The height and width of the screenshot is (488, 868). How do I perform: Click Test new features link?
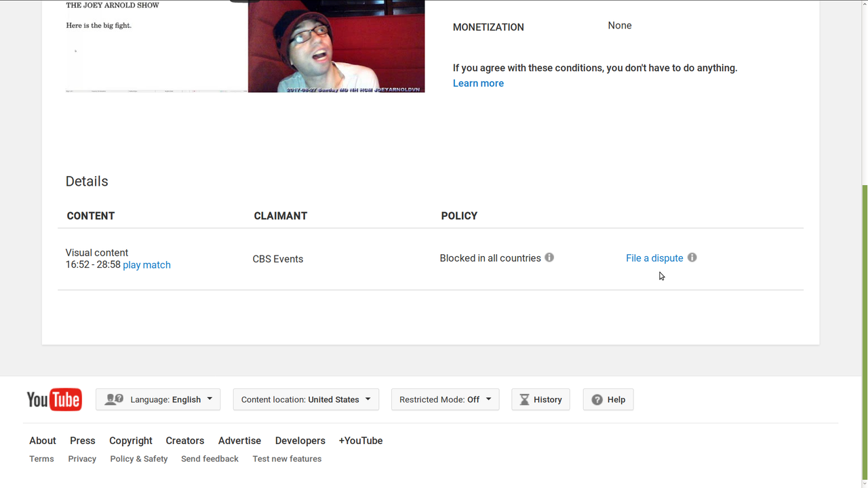point(287,459)
